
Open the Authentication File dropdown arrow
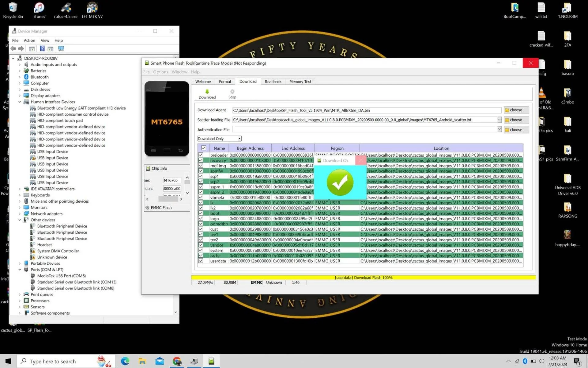499,129
